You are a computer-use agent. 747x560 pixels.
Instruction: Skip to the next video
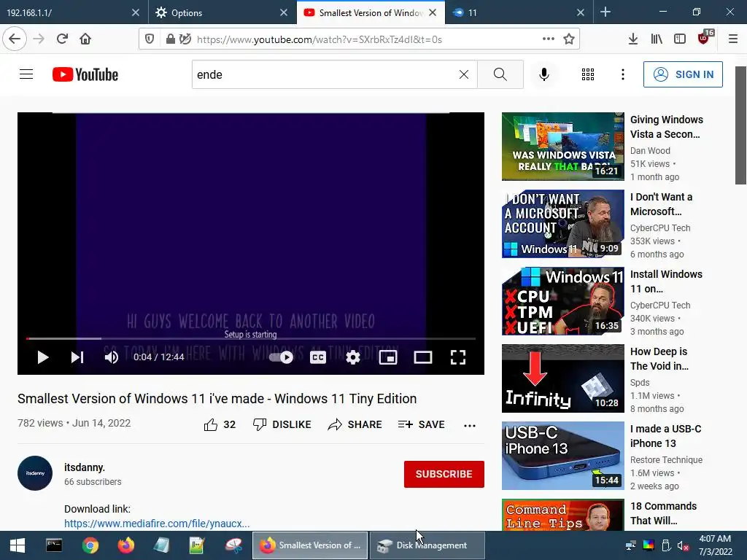tap(77, 357)
